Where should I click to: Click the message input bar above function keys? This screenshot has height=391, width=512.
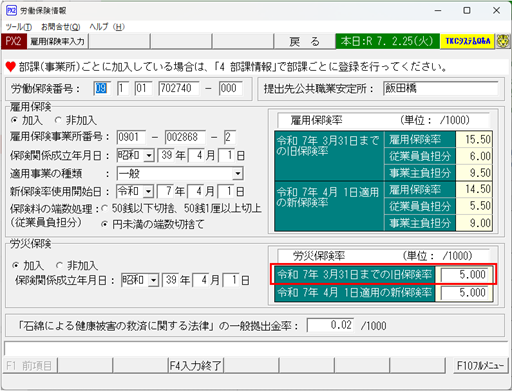click(255, 349)
